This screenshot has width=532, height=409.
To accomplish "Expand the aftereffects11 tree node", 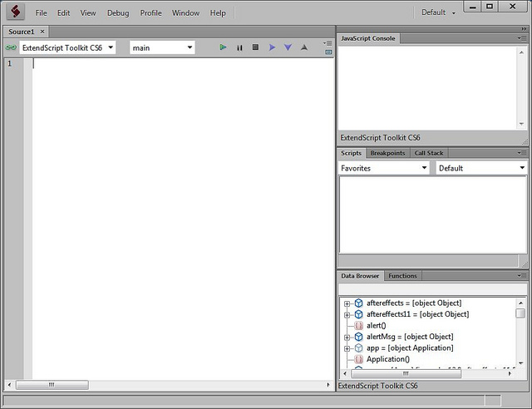I will click(347, 315).
